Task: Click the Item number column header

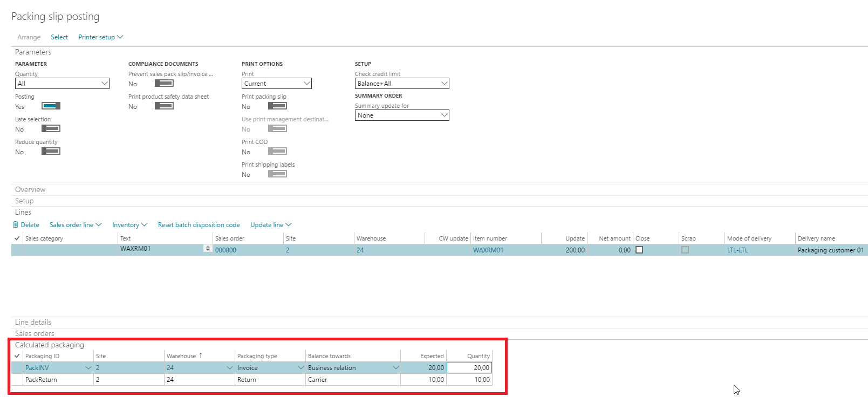Action: 490,238
